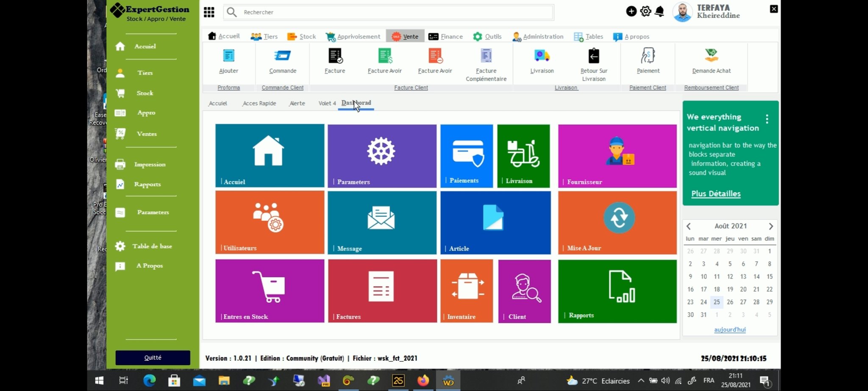Open the three-dot menu on green card
Image resolution: width=868 pixels, height=391 pixels.
click(x=767, y=119)
